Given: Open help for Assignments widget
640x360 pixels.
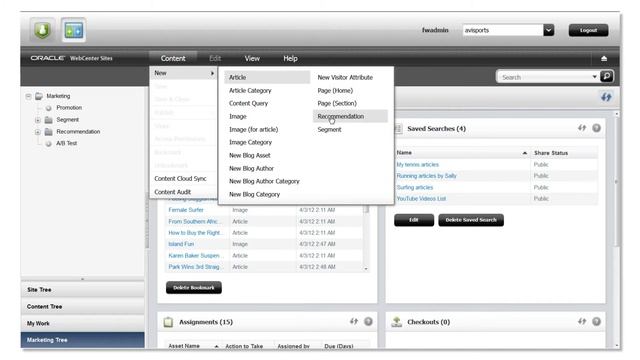Looking at the screenshot, I should (x=368, y=322).
